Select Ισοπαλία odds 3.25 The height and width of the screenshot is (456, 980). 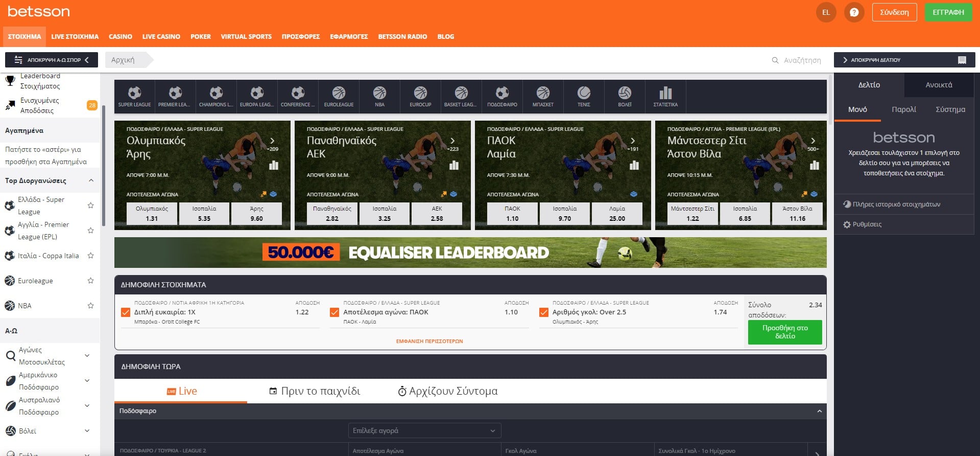384,214
